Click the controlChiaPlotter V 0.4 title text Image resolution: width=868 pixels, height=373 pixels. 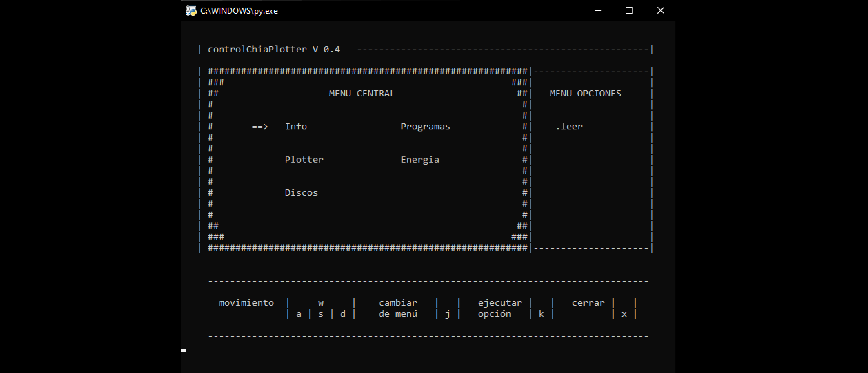(x=274, y=49)
